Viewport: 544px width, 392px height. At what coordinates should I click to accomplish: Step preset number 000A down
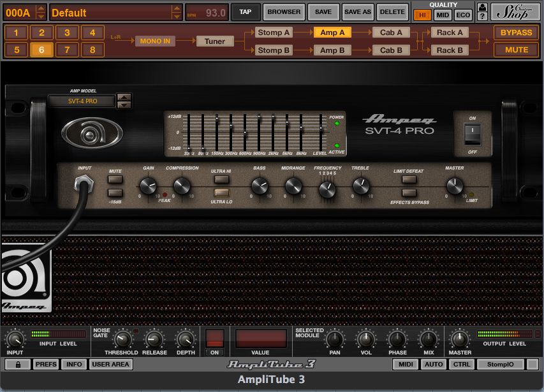pos(41,17)
